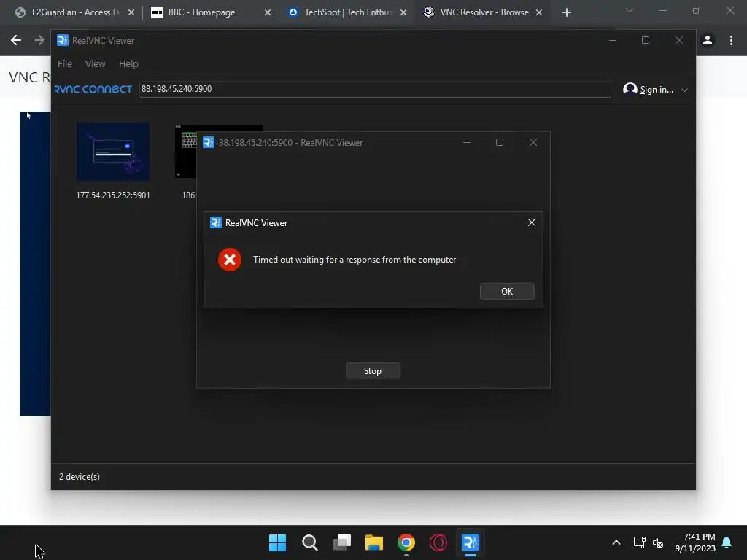The width and height of the screenshot is (747, 560).
Task: Open Opera browser from the taskbar
Action: [438, 542]
